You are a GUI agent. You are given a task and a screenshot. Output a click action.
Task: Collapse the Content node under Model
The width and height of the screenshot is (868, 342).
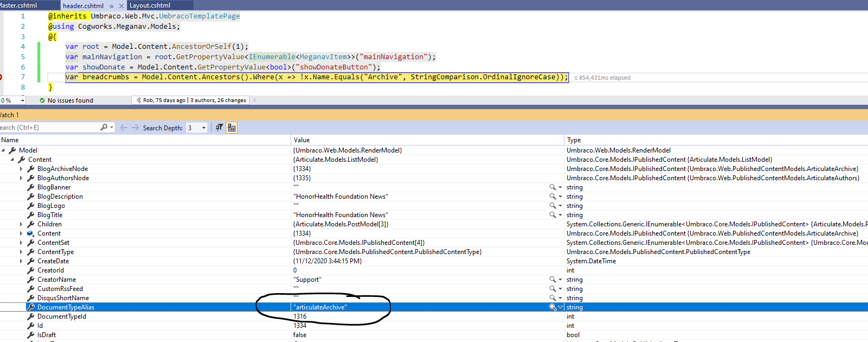[x=12, y=160]
